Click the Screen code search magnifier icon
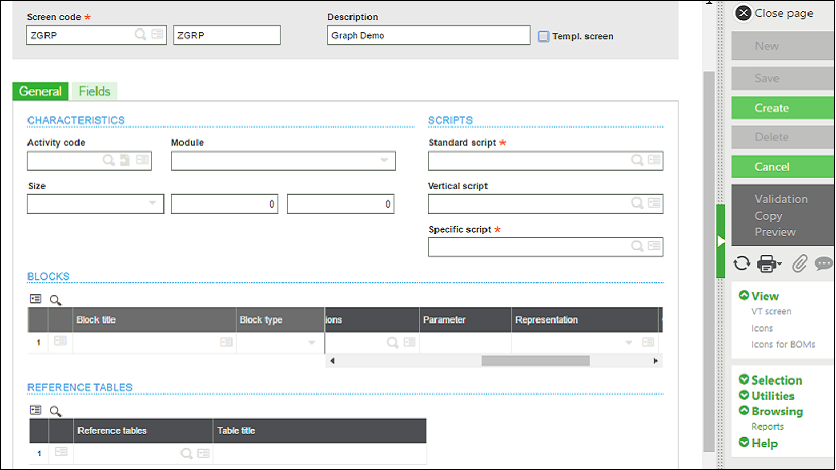The image size is (836, 470). [x=140, y=35]
